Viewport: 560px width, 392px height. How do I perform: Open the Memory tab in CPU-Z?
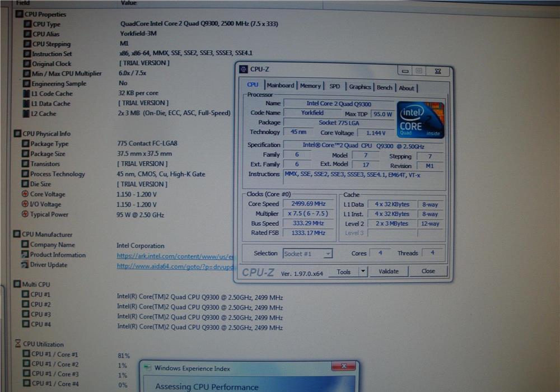[310, 86]
